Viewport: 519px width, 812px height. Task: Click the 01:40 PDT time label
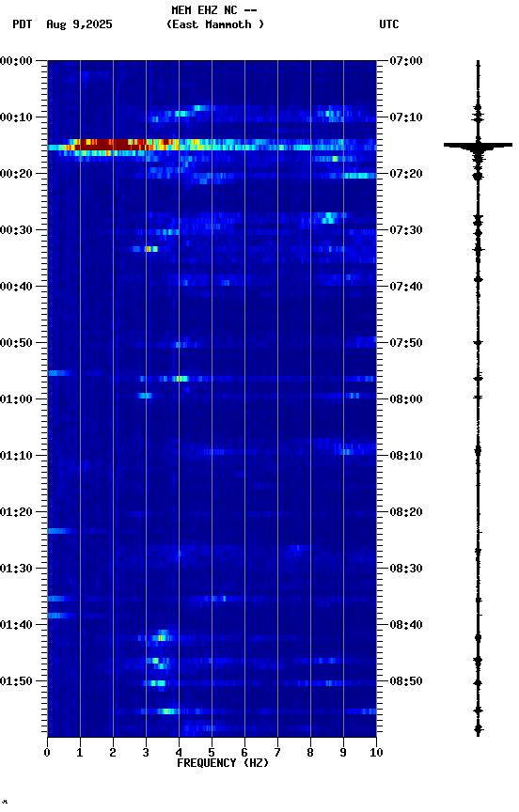click(x=16, y=625)
